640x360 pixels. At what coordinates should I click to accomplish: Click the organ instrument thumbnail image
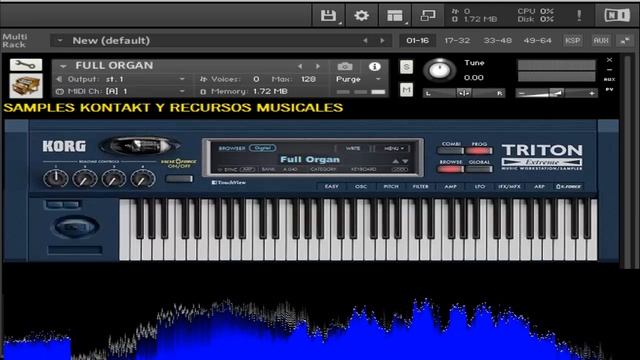26,85
